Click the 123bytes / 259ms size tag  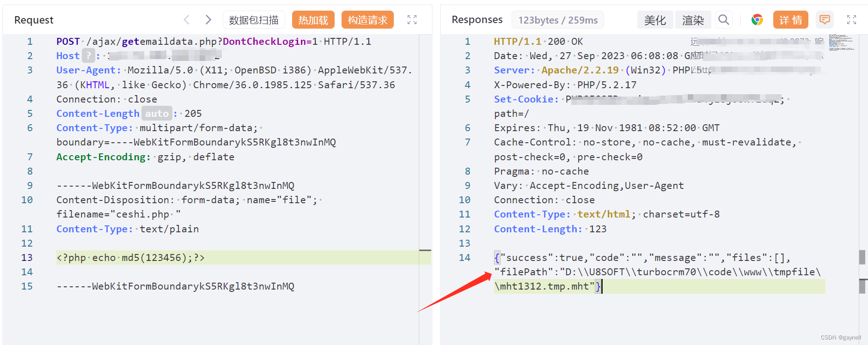tap(558, 20)
